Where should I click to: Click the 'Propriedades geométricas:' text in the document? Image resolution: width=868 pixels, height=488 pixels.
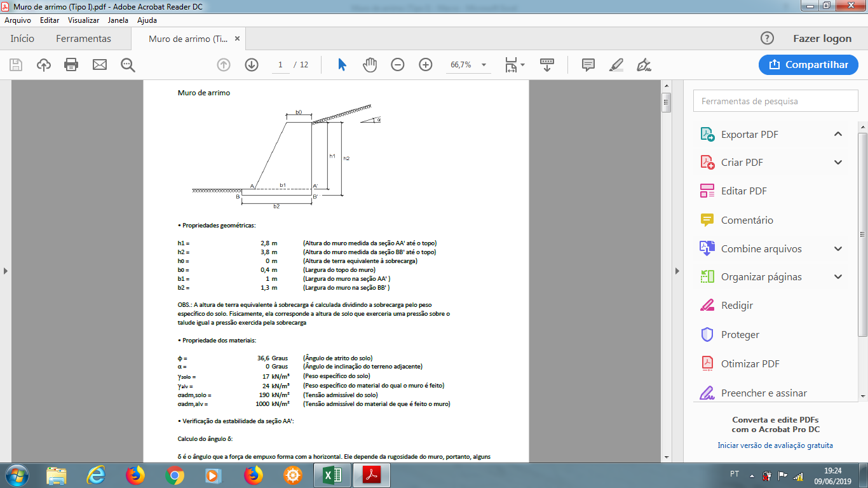pyautogui.click(x=218, y=226)
